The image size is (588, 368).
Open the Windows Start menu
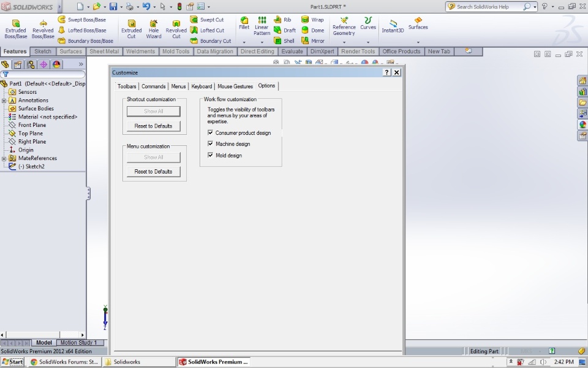(x=12, y=362)
